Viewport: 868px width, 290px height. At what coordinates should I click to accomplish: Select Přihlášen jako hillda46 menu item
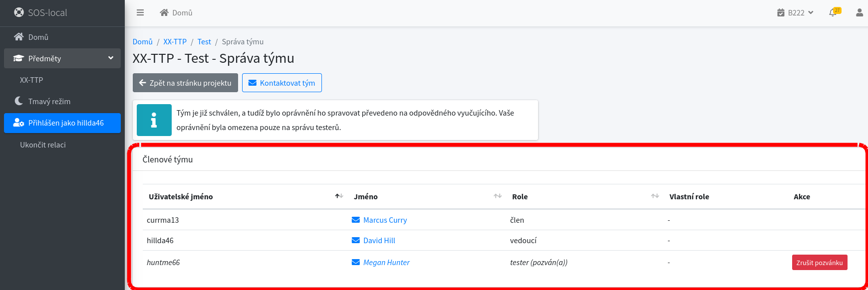62,123
